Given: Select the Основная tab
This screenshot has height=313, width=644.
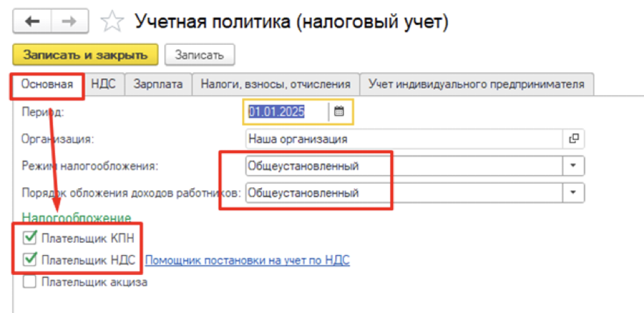Looking at the screenshot, I should tap(47, 84).
